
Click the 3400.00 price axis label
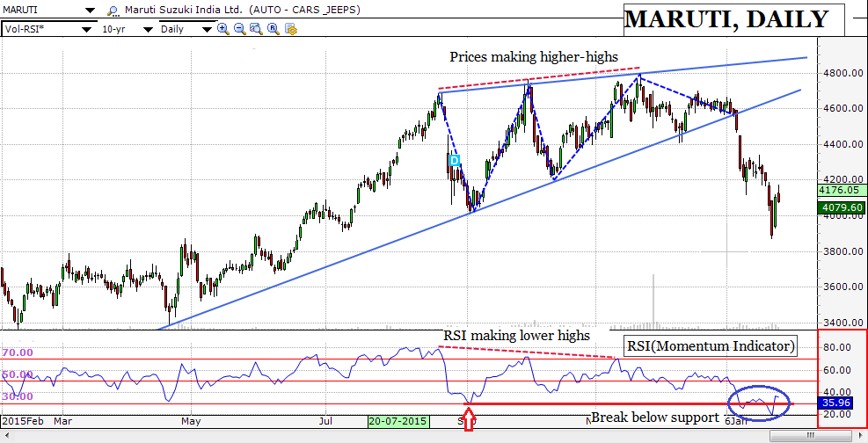tap(842, 323)
